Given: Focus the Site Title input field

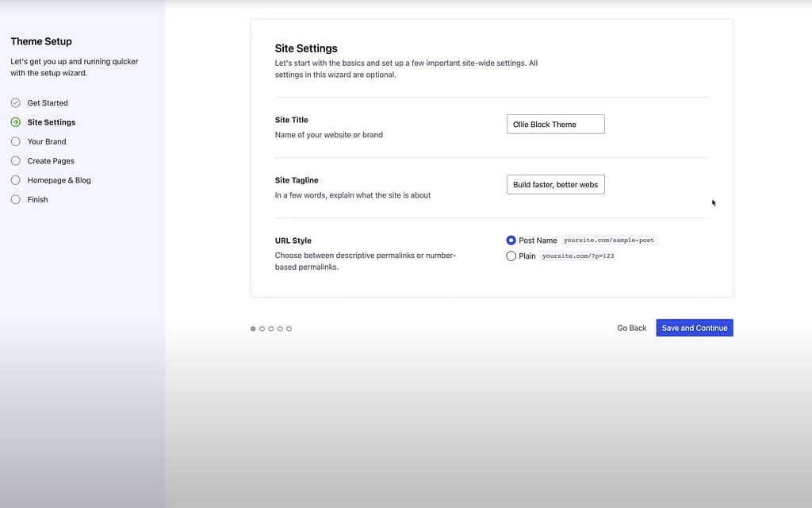Looking at the screenshot, I should [x=556, y=125].
